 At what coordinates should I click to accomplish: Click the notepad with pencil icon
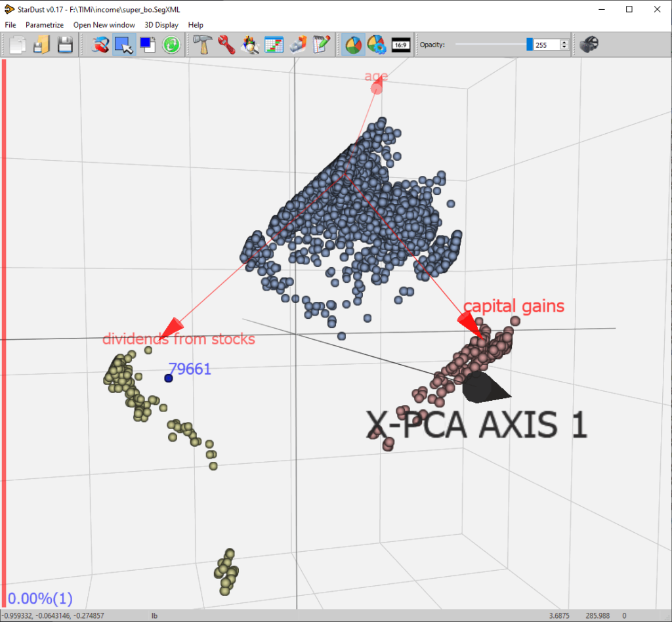coord(321,45)
